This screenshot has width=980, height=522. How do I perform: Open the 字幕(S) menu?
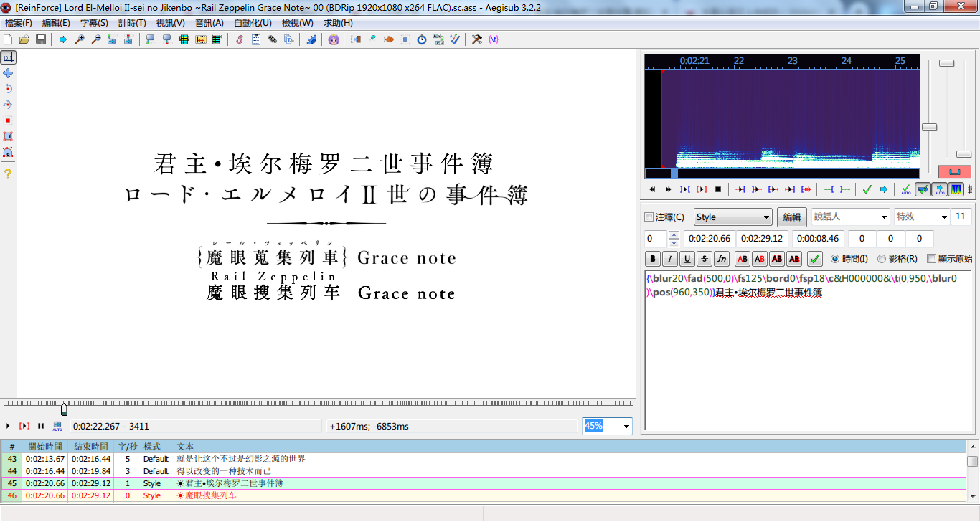(x=94, y=23)
